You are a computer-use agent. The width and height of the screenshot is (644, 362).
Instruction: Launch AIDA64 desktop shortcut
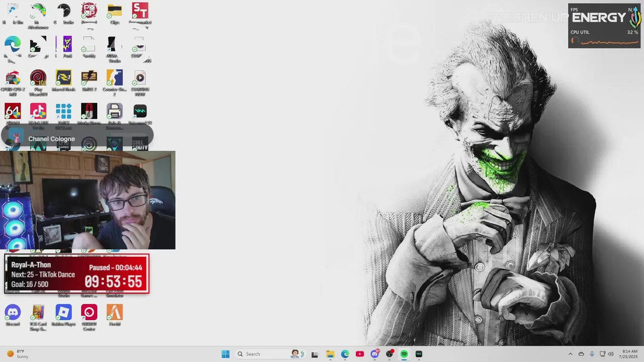click(13, 115)
